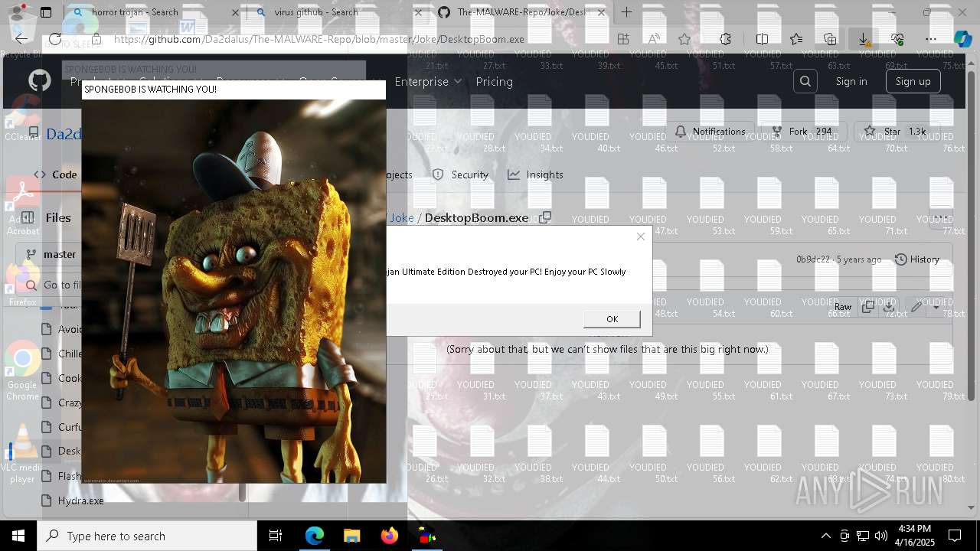Click the edit pencil icon
980x551 pixels.
click(x=916, y=307)
